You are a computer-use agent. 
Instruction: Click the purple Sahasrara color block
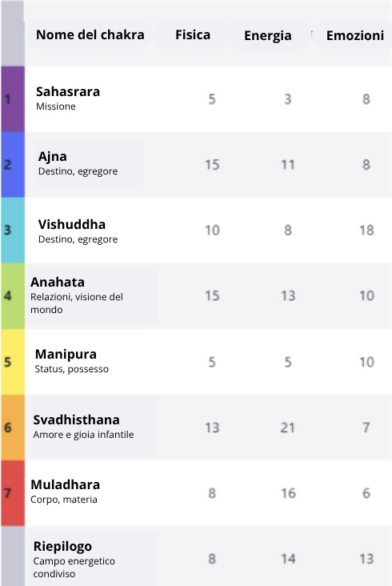(13, 99)
